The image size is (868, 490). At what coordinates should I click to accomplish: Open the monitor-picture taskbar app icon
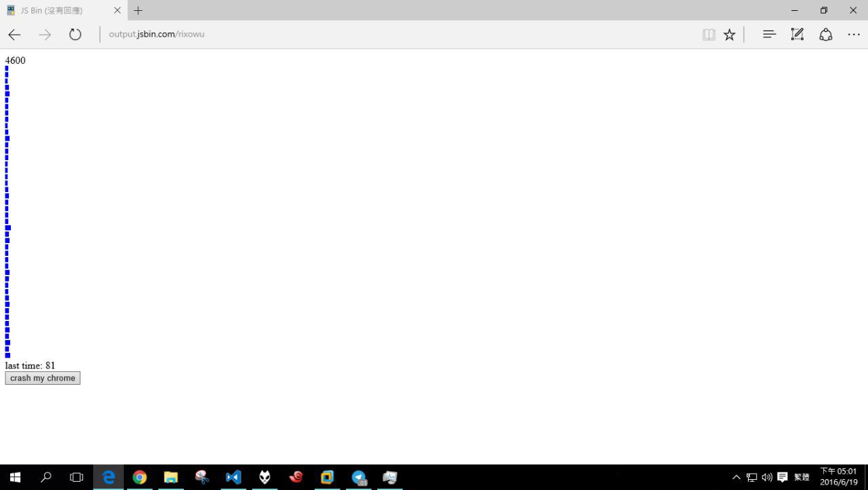[390, 477]
